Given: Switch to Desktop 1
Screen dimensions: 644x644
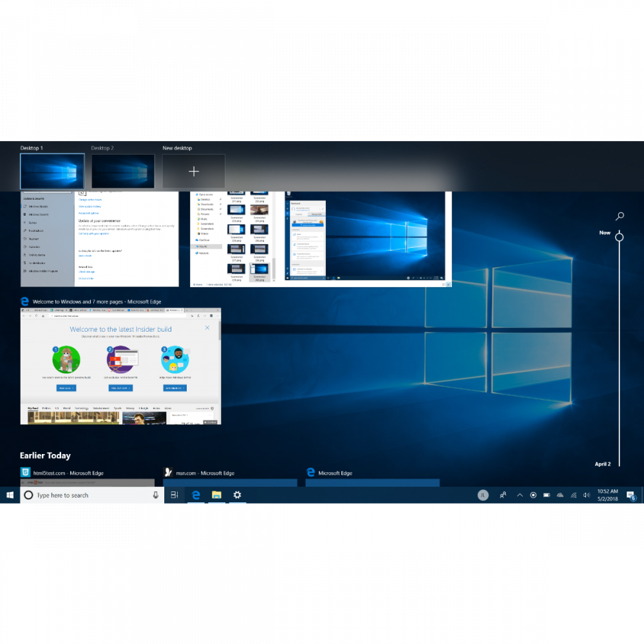Looking at the screenshot, I should pos(52,171).
